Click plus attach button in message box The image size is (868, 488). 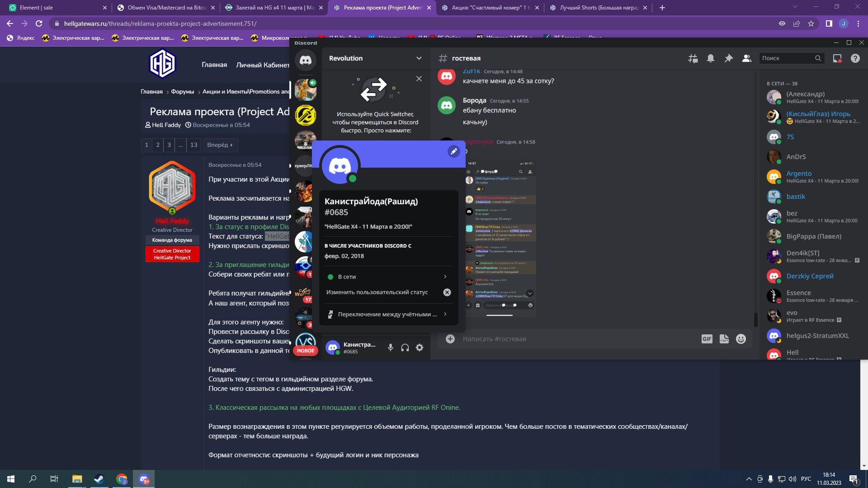[450, 339]
